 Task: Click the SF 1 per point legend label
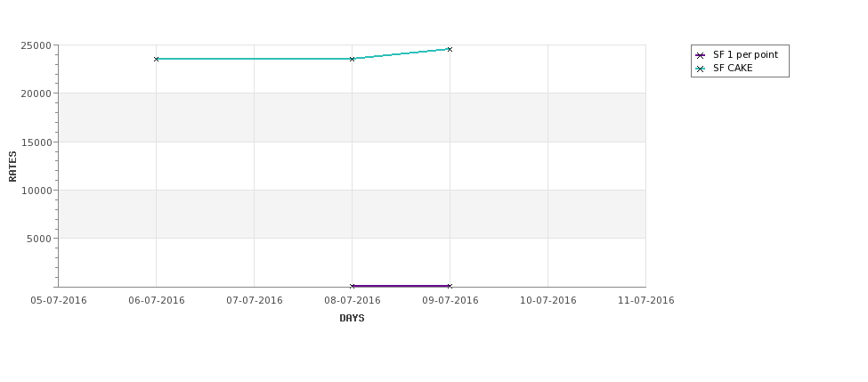click(x=745, y=55)
